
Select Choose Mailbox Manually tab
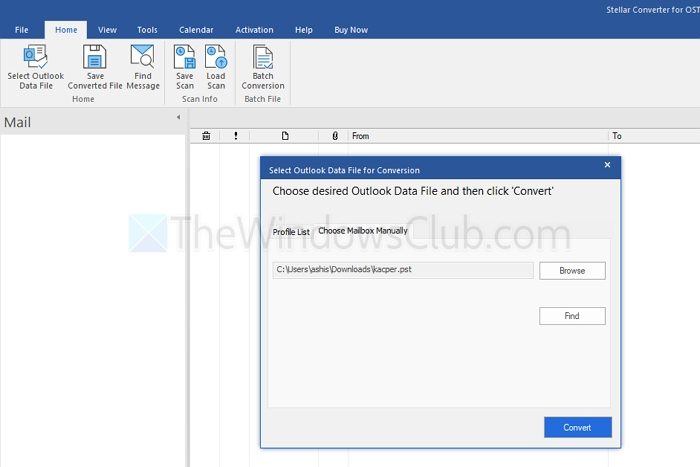[363, 231]
